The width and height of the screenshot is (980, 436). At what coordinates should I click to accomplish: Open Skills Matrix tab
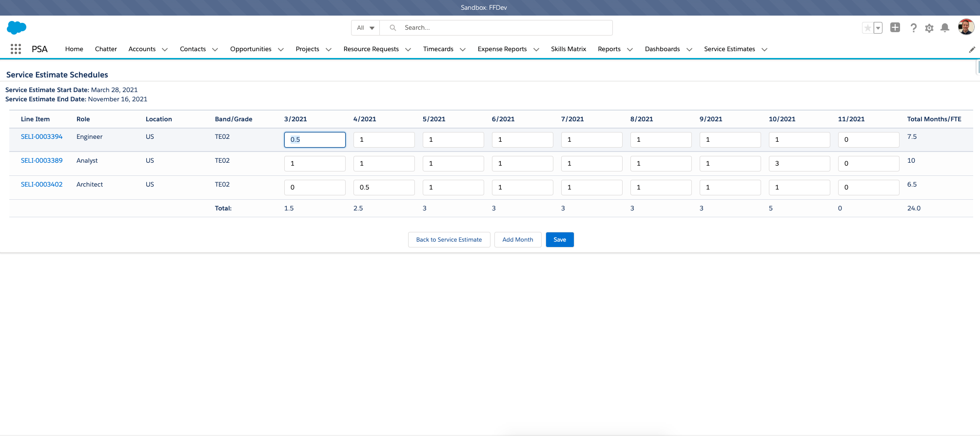[x=568, y=49]
